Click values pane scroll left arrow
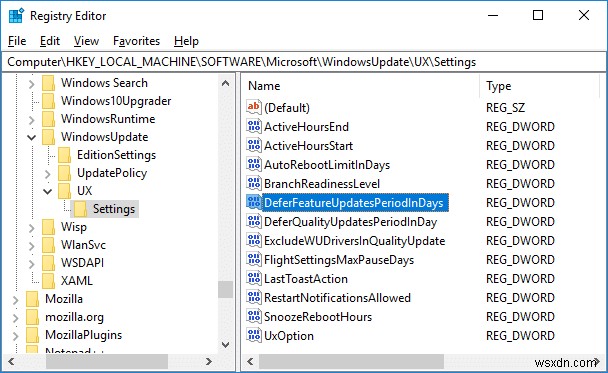Screen dimensions: 608x373 (x=250, y=362)
